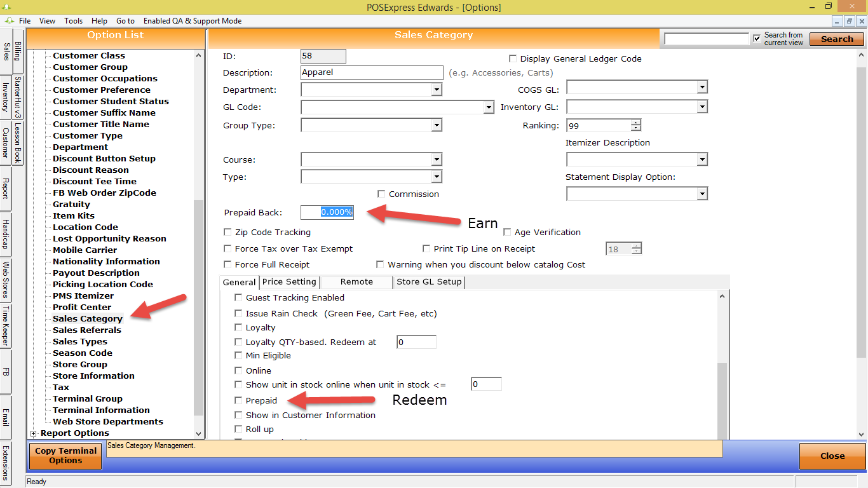Expand the Group Type dropdown
Viewport: 868px width, 488px height.
(x=437, y=125)
